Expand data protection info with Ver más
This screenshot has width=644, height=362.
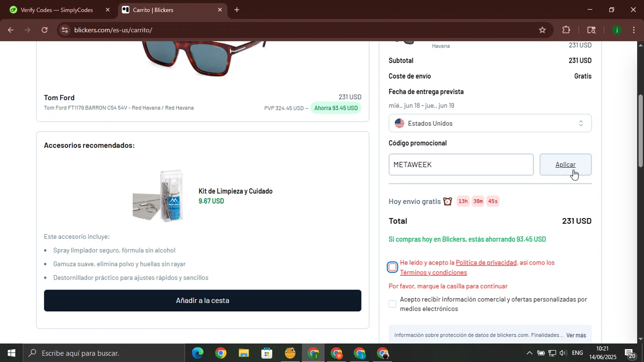(x=576, y=335)
